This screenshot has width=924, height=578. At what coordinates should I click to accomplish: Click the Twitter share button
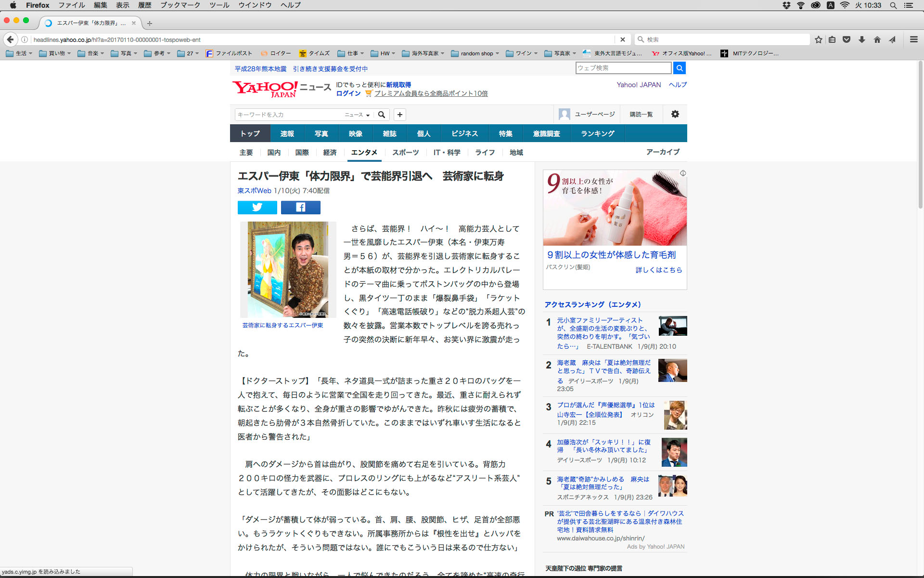(x=257, y=207)
